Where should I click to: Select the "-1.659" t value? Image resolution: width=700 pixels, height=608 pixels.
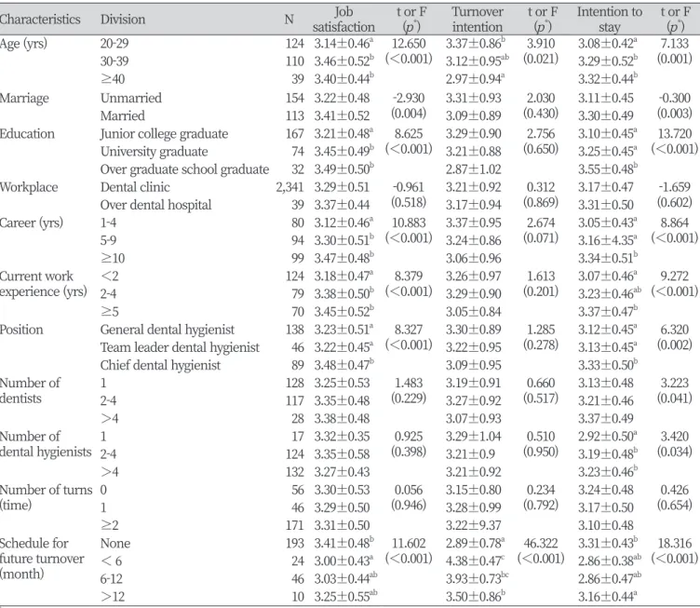point(674,187)
